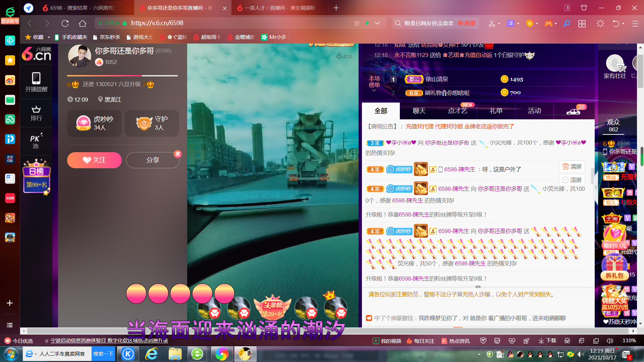Open the Windows Start button
The image size is (644, 362).
[x=11, y=354]
